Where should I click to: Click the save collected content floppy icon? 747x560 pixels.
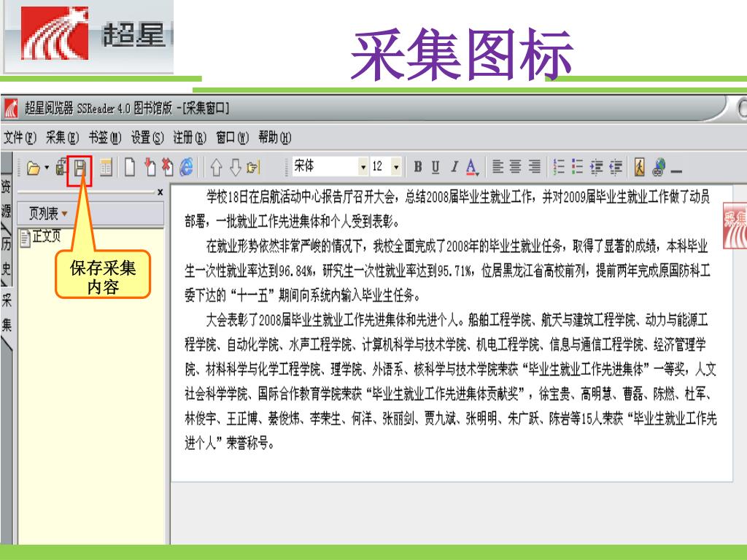80,167
